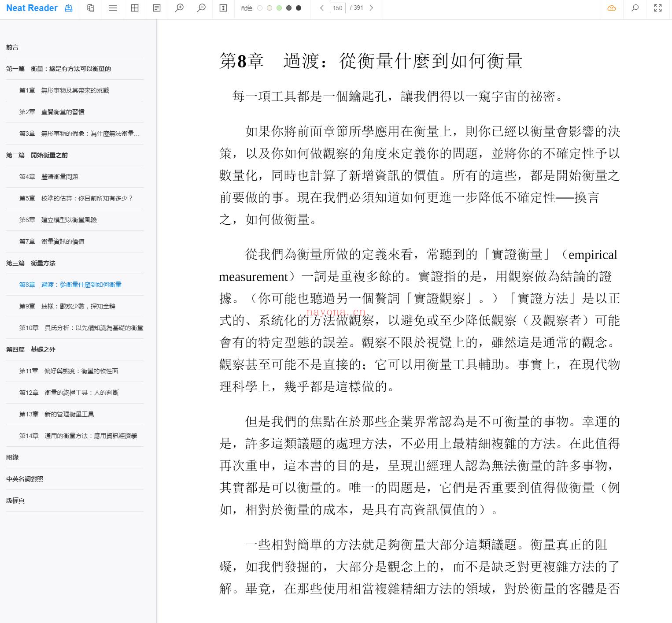Select the black color theme swatch
Viewport: 672px width, 623px height.
click(299, 8)
